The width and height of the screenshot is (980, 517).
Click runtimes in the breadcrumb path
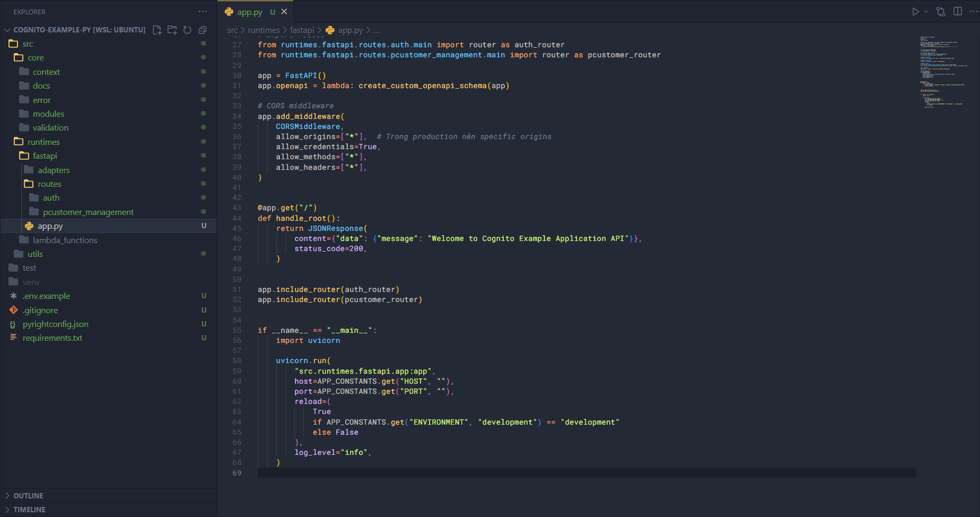pos(264,30)
